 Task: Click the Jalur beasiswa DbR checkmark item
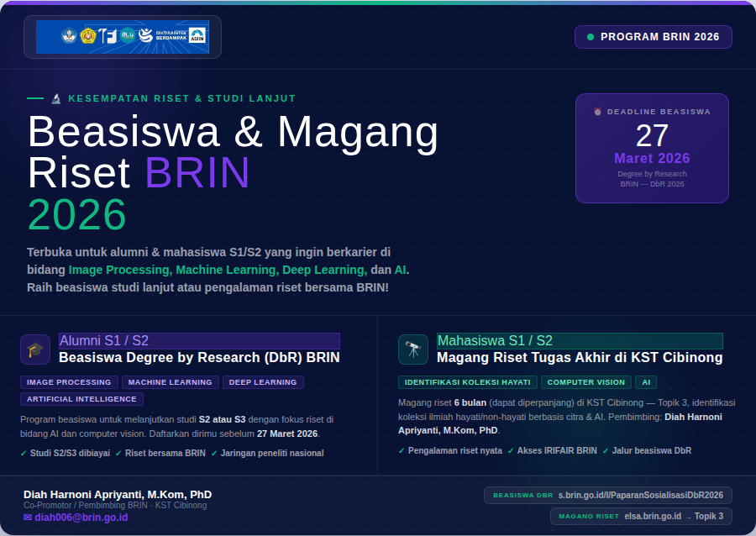click(x=647, y=450)
